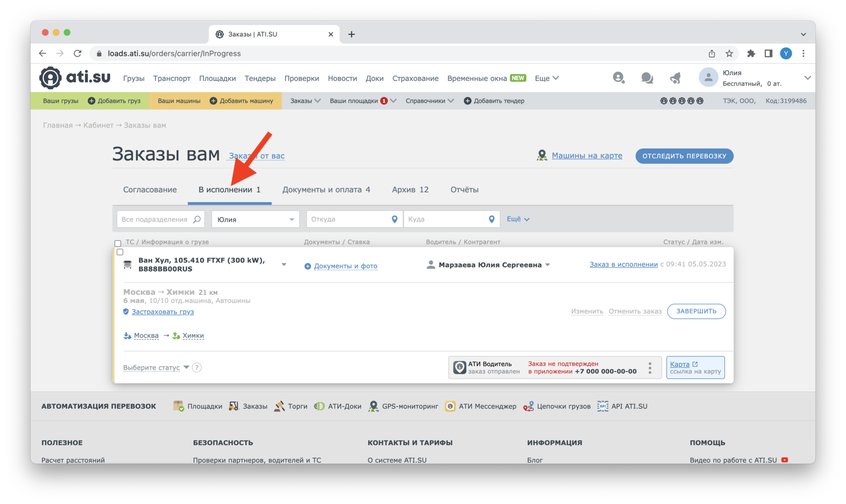846x504 pixels.
Task: Click the ОТСЛЕДИТЬ ПЕРЕВОЗКУ button
Action: point(684,156)
